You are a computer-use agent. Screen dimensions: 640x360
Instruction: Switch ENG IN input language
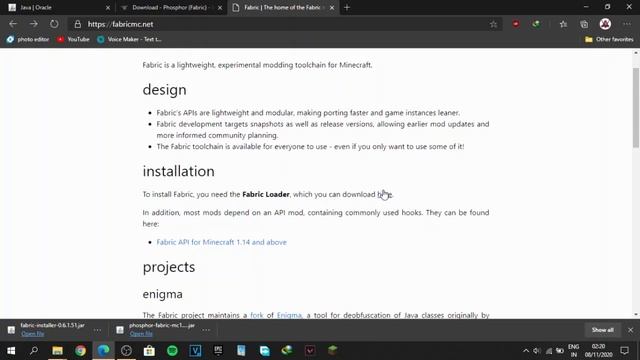[x=573, y=351]
